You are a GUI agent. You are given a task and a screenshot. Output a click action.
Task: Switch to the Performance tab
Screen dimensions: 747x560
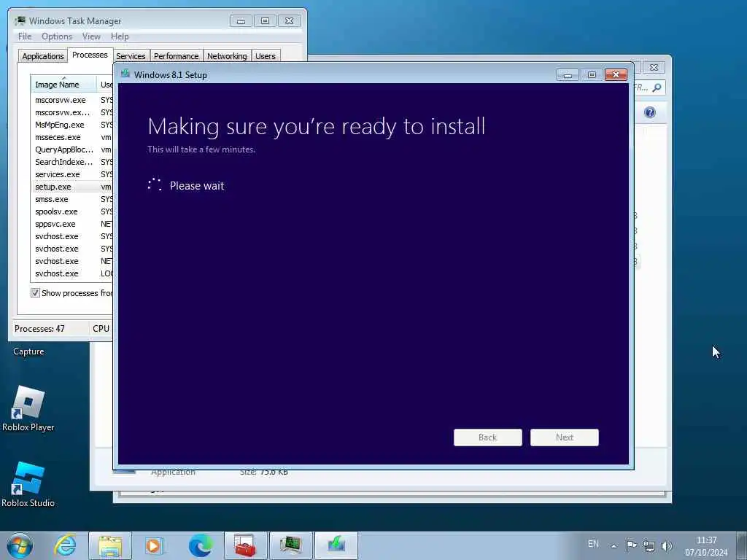(x=176, y=56)
